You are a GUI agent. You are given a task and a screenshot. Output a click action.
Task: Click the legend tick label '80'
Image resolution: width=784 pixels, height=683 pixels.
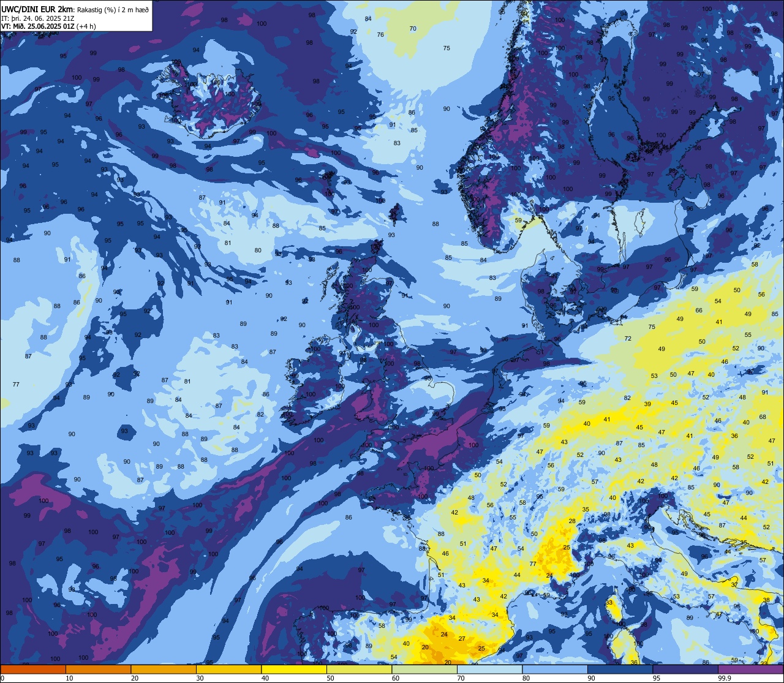(x=526, y=678)
